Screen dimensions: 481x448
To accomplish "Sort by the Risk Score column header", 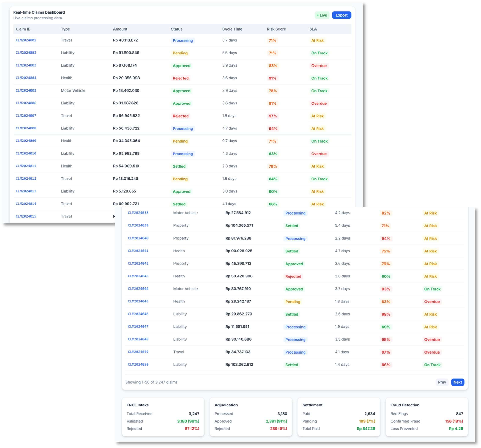I will click(276, 29).
